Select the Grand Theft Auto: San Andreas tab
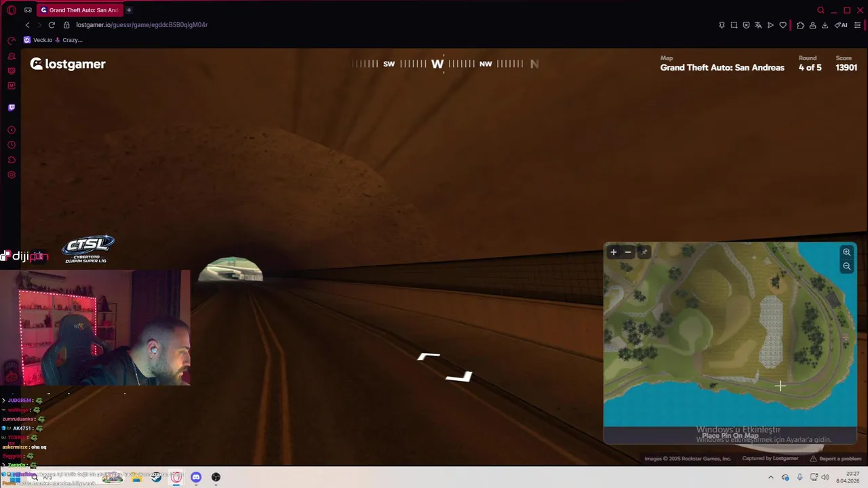Screen dimensions: 868x488 point(79,10)
